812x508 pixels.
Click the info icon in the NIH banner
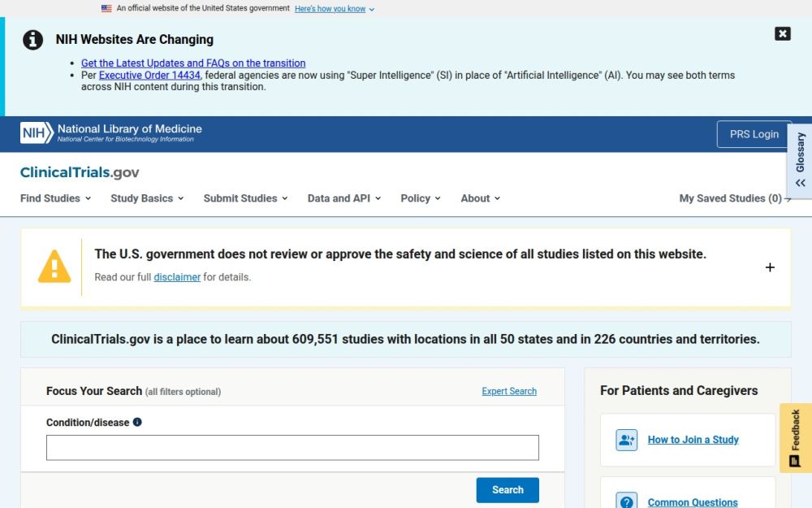click(x=32, y=40)
